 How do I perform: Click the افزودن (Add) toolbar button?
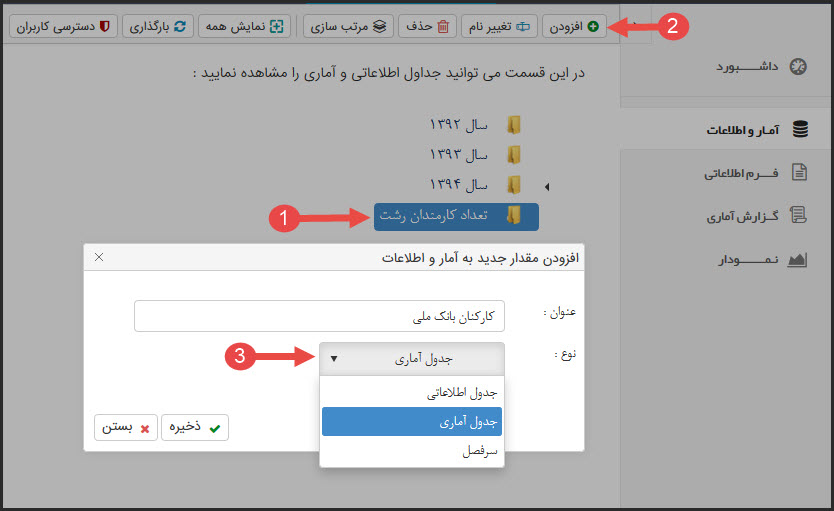(574, 26)
